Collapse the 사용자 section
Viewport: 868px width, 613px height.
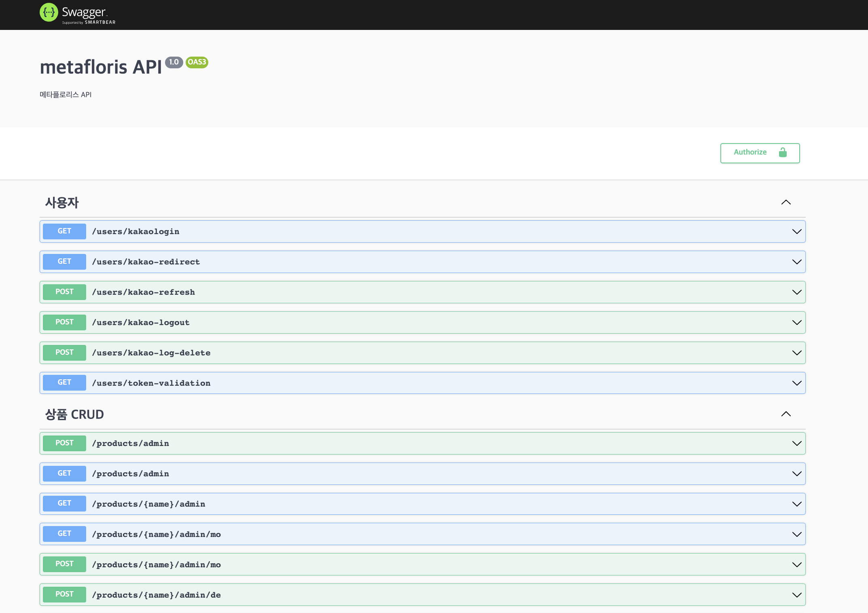[x=786, y=202]
